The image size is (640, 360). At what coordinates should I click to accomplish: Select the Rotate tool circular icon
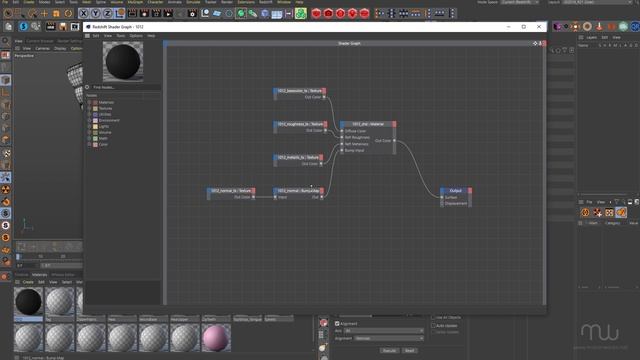pyautogui.click(x=68, y=13)
